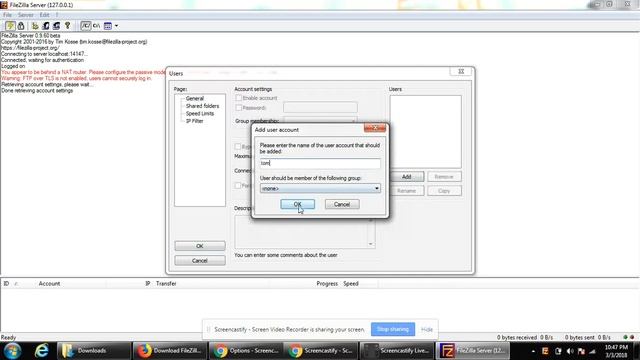Cancel the Add user account dialog

click(x=342, y=204)
